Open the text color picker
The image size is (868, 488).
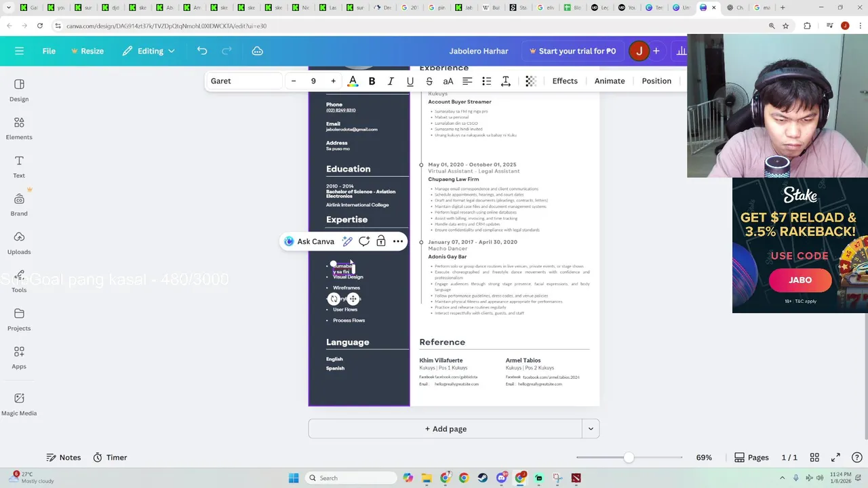(x=353, y=81)
